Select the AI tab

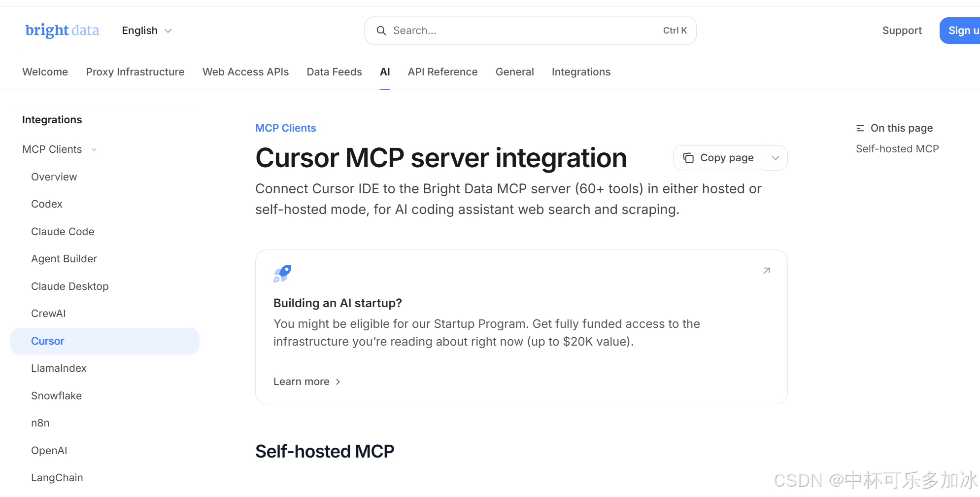(x=385, y=72)
